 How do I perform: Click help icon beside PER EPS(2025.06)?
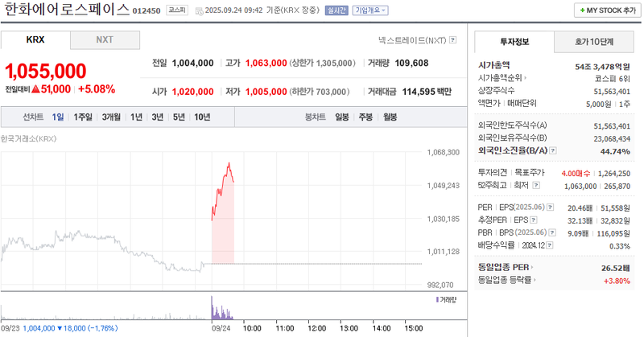tap(551, 208)
